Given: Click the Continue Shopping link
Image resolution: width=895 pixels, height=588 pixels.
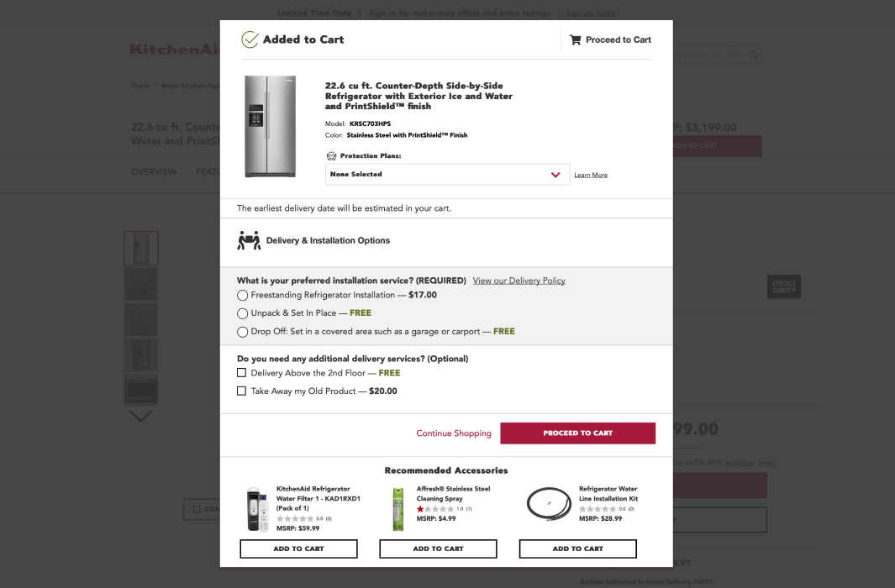Looking at the screenshot, I should pos(454,433).
